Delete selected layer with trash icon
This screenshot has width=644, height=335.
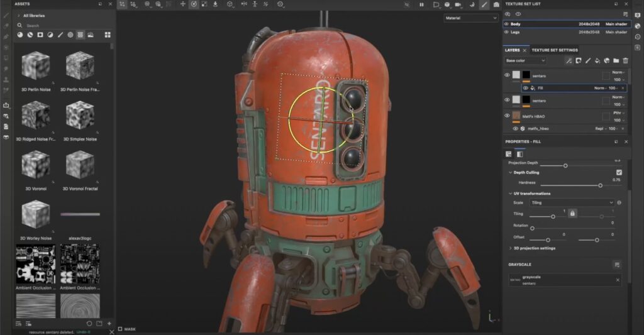(x=626, y=61)
